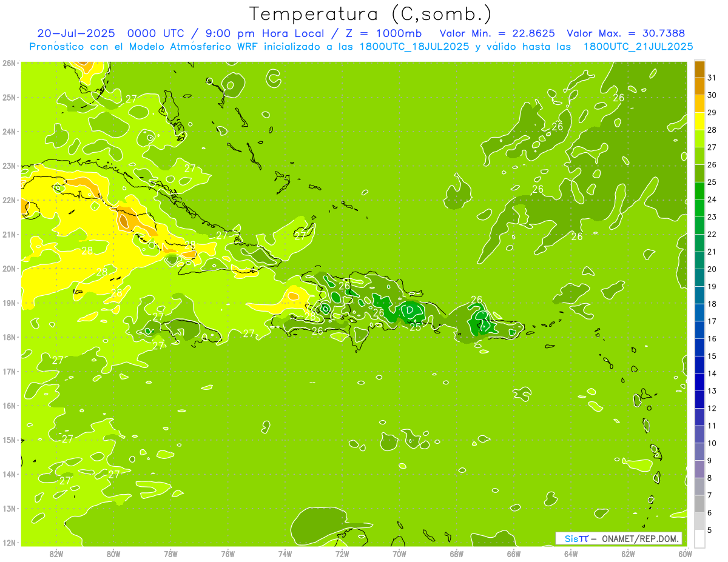Pick the dark blue swatch between 12 and 13

(699, 400)
